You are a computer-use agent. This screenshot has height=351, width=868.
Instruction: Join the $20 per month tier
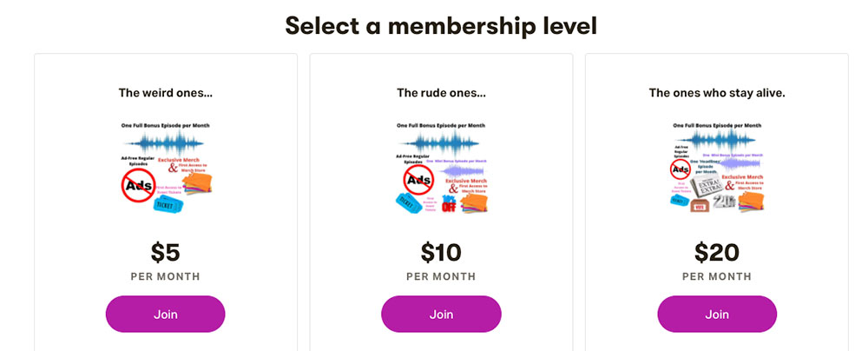pos(717,314)
